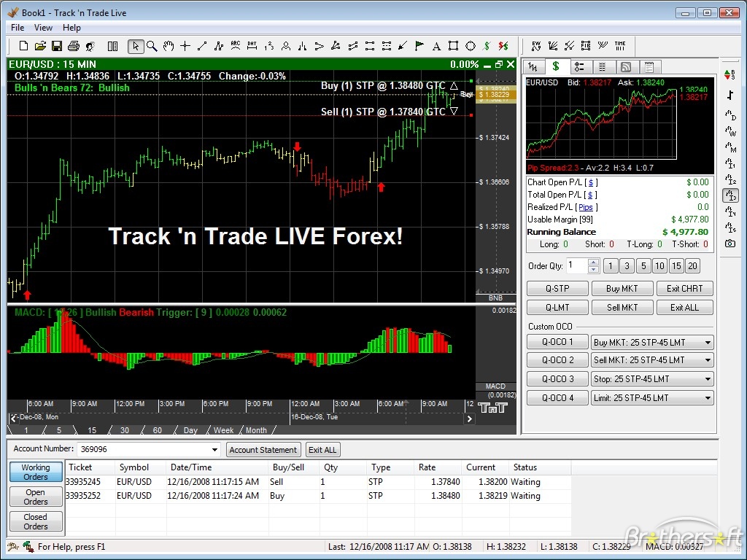Viewport: 747px width, 560px height.
Task: Pick the 1-2-3 pattern tool
Action: (269, 46)
